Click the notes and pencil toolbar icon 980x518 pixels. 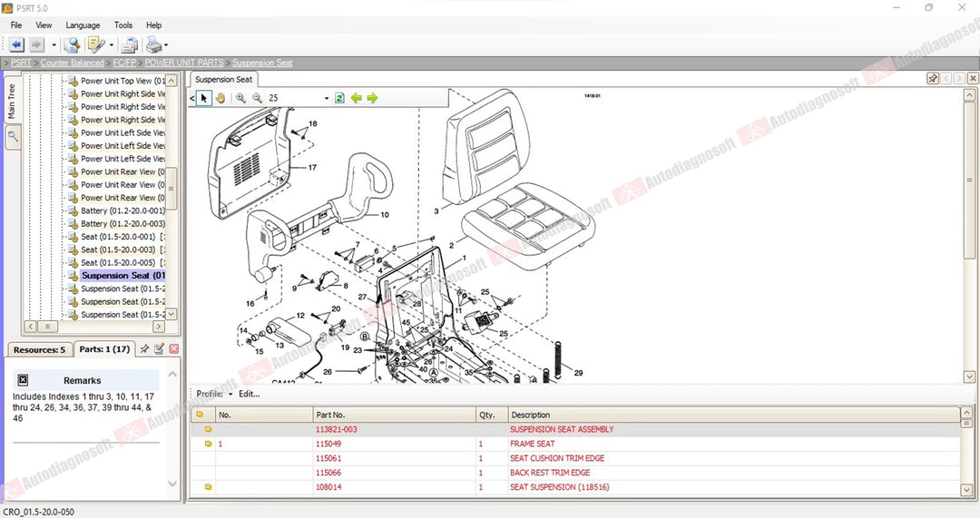pyautogui.click(x=96, y=45)
